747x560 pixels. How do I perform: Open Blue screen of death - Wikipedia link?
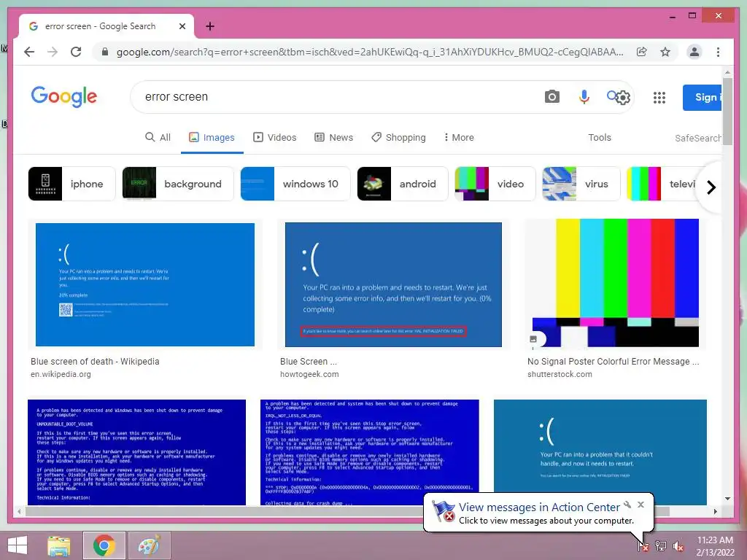[95, 362]
